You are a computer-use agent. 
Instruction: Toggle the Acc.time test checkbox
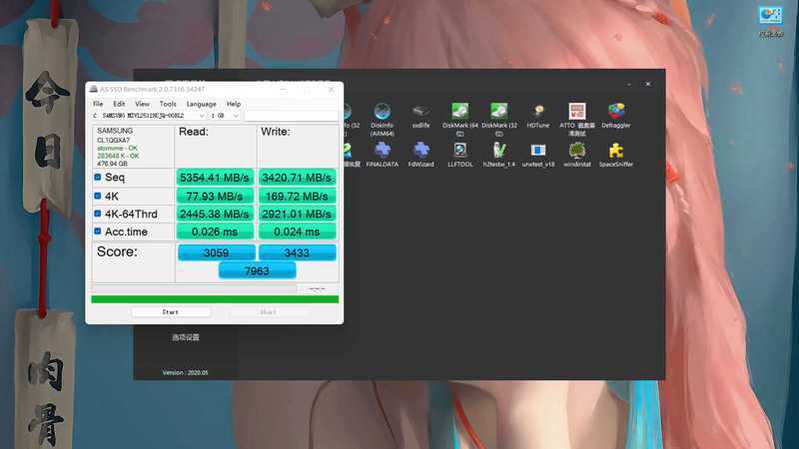click(x=97, y=231)
